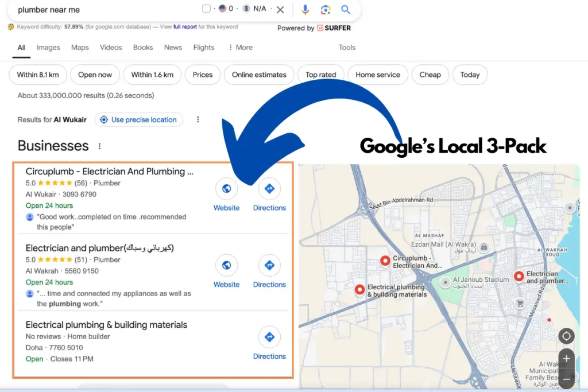Click the blue magnifier search icon
Screen dimensions: 588x392
coord(346,10)
